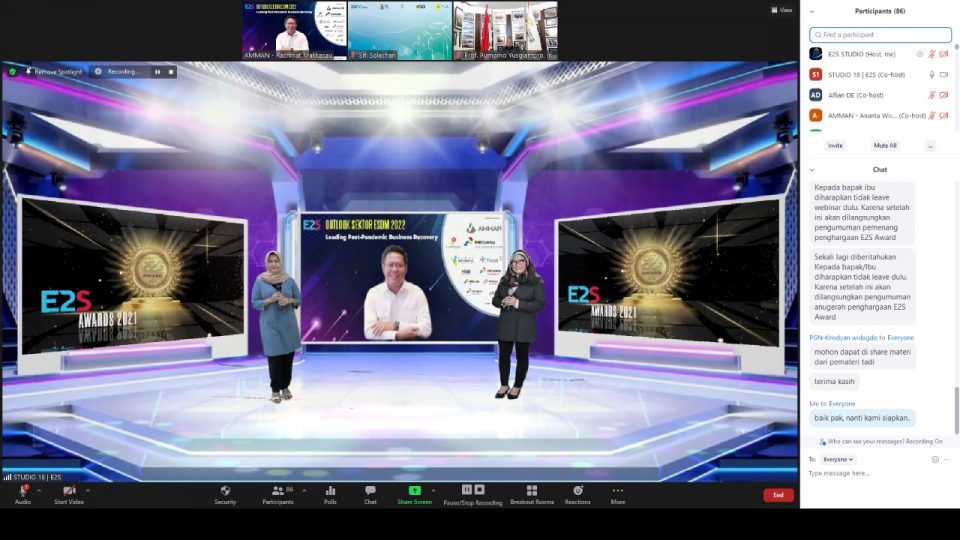
Task: Open the chat emoji picker
Action: pos(935,459)
